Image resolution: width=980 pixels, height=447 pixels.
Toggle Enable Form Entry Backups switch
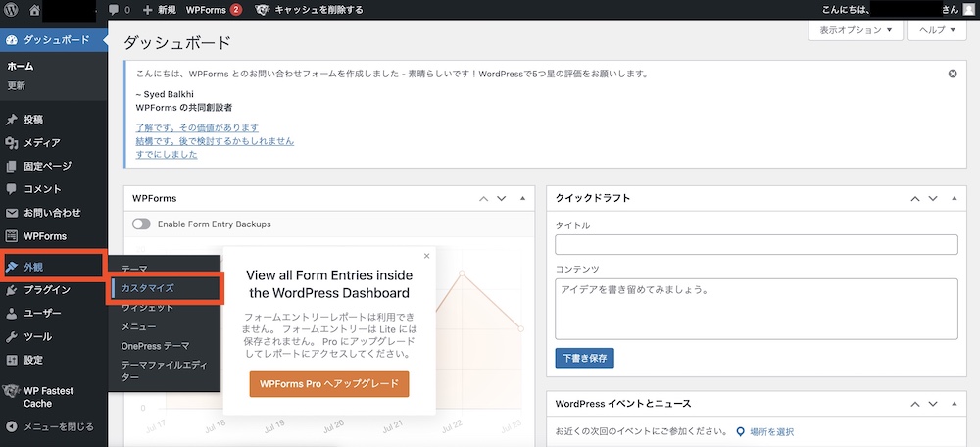pos(141,223)
